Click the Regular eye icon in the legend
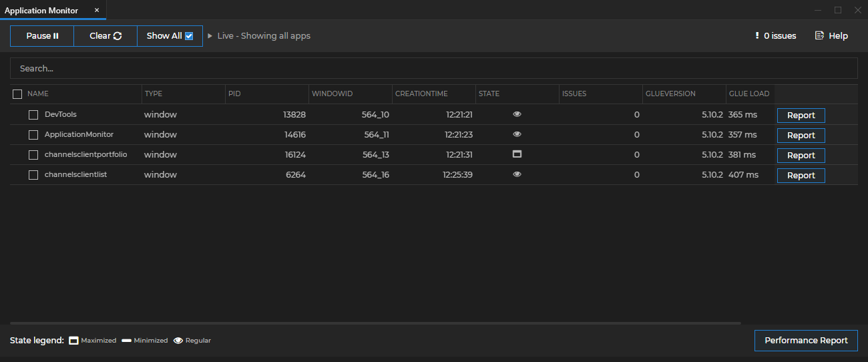868x362 pixels. pos(178,341)
